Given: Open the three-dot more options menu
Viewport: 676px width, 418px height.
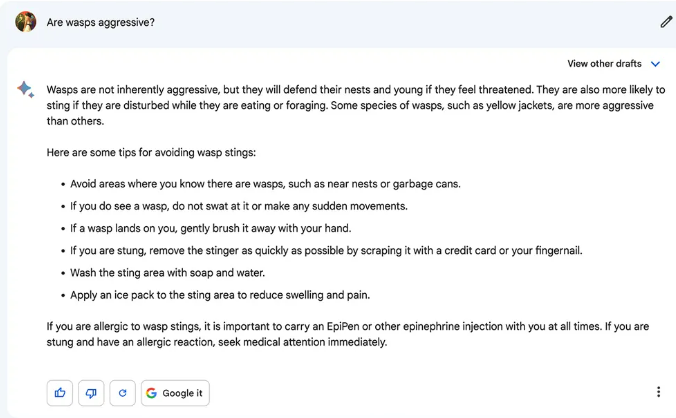Looking at the screenshot, I should point(658,392).
